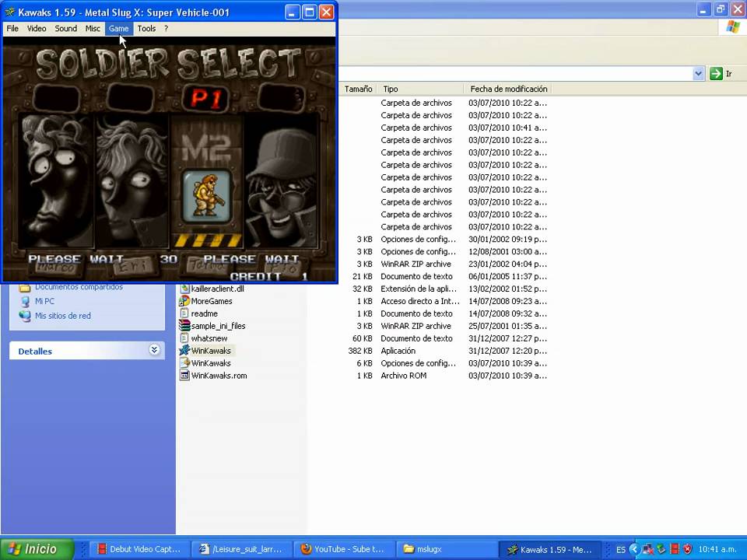Image resolution: width=747 pixels, height=560 pixels.
Task: Click the red Debut film tray icon
Action: 674,550
